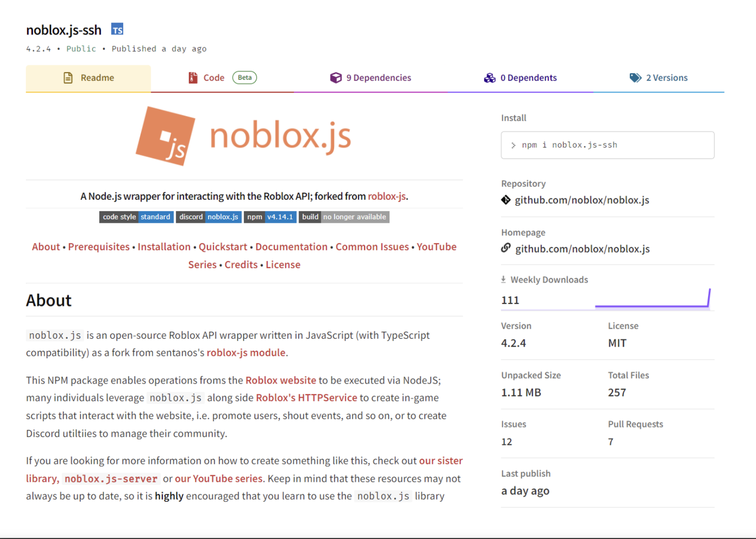Click the Install command field icon
The width and height of the screenshot is (756, 539).
coord(513,144)
